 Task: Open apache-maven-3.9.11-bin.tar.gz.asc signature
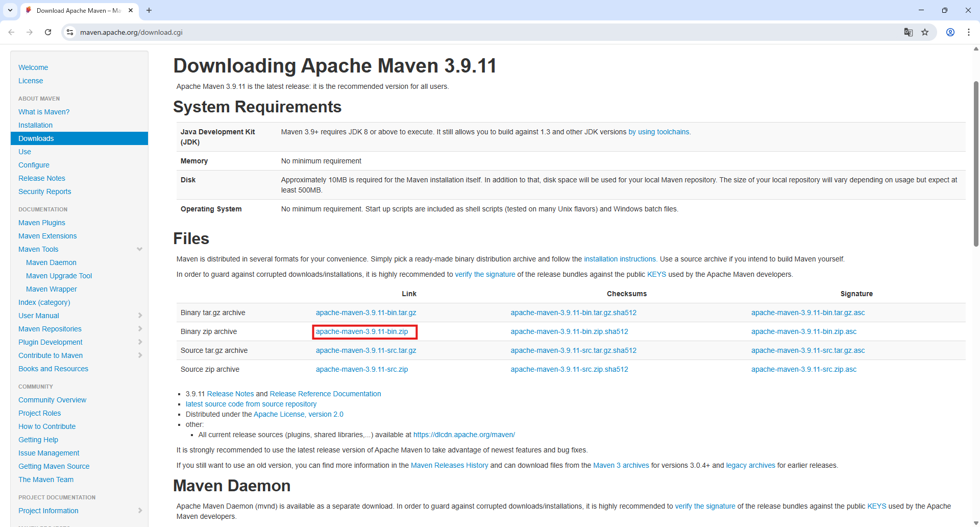(x=808, y=313)
